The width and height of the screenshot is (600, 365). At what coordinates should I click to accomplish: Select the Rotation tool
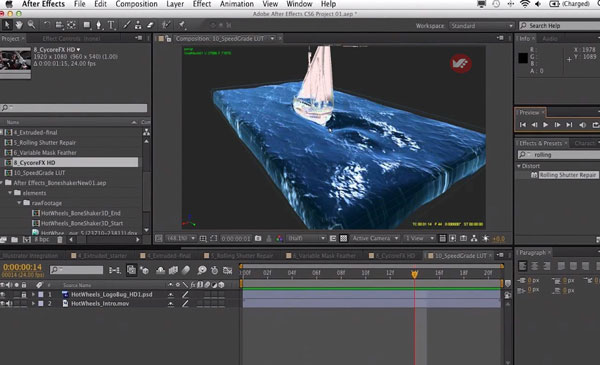click(47, 25)
